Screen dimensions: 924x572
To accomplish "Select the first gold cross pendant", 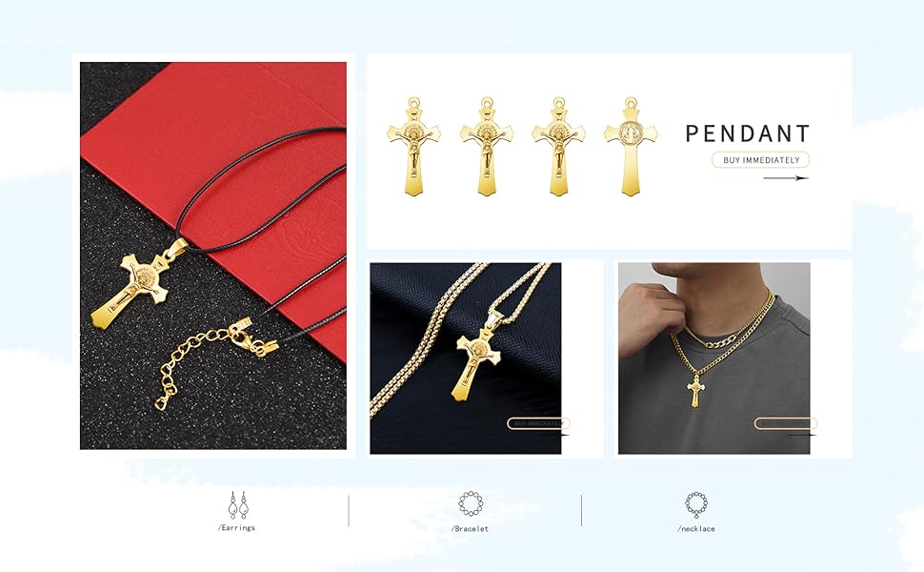I will pos(413,146).
